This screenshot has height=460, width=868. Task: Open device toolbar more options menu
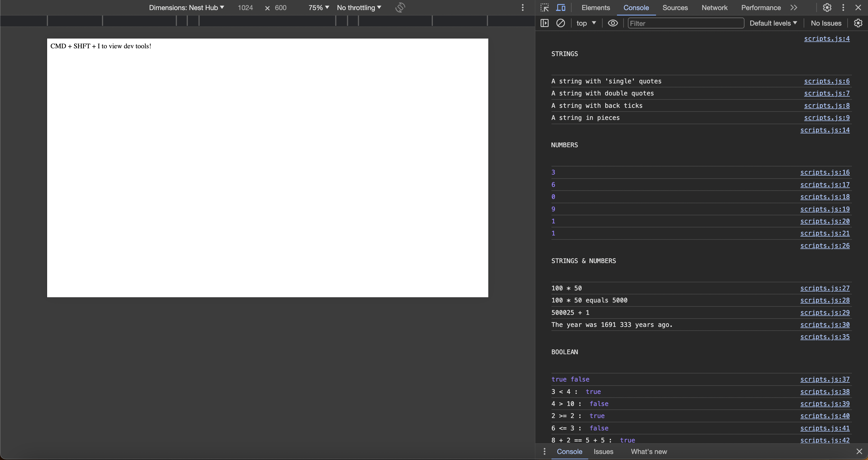click(x=523, y=7)
